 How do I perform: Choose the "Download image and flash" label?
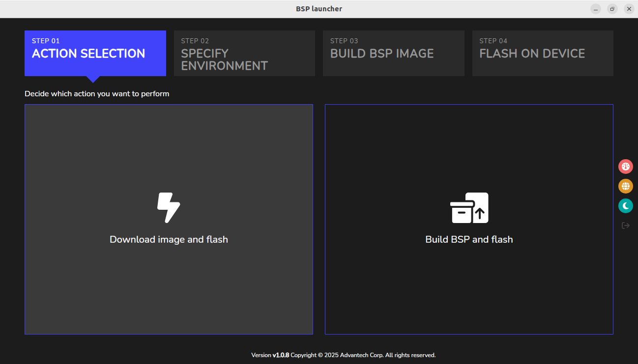coord(169,240)
